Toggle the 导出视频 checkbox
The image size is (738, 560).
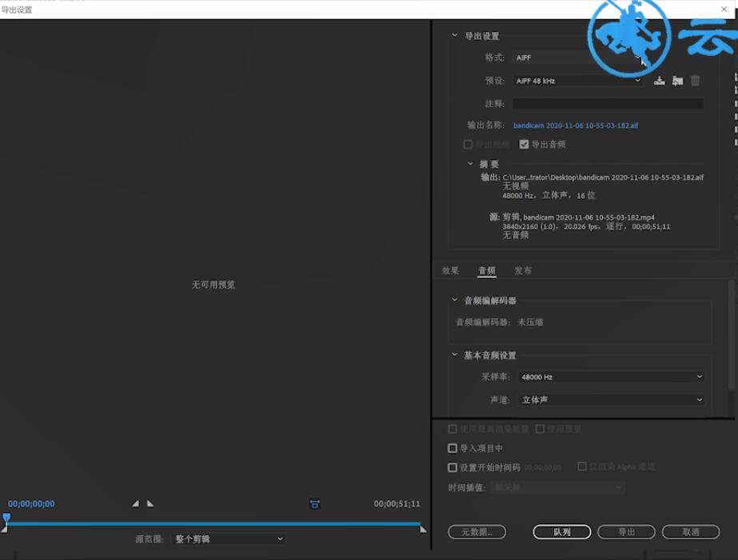468,145
